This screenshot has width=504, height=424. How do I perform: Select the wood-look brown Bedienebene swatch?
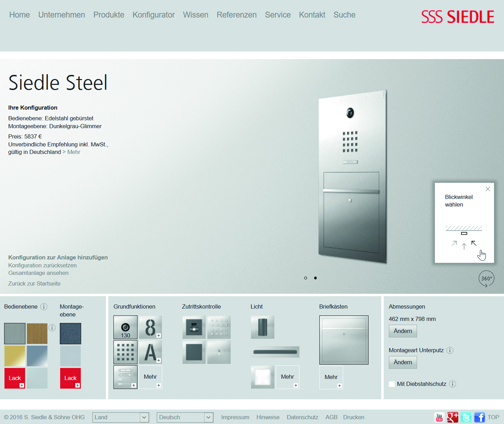(37, 334)
